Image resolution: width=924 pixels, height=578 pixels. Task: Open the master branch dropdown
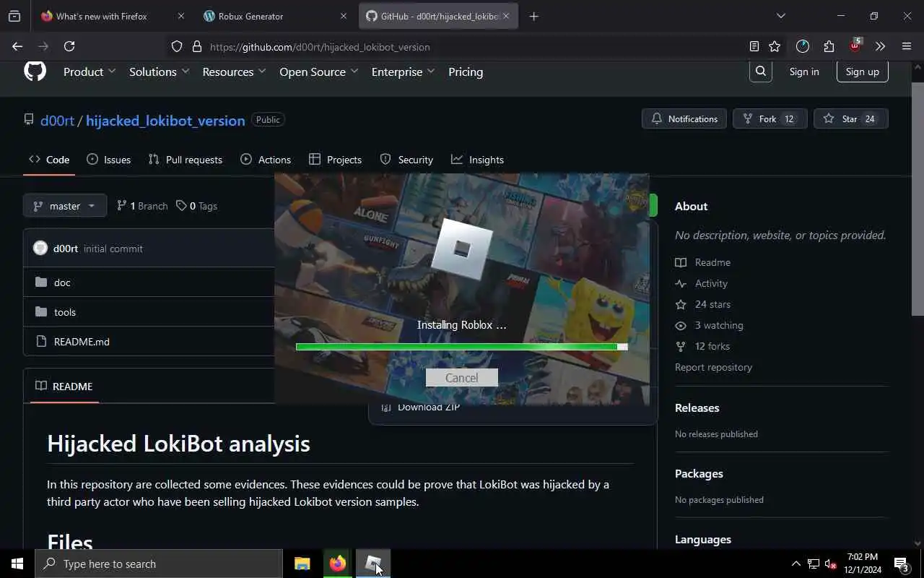(65, 206)
